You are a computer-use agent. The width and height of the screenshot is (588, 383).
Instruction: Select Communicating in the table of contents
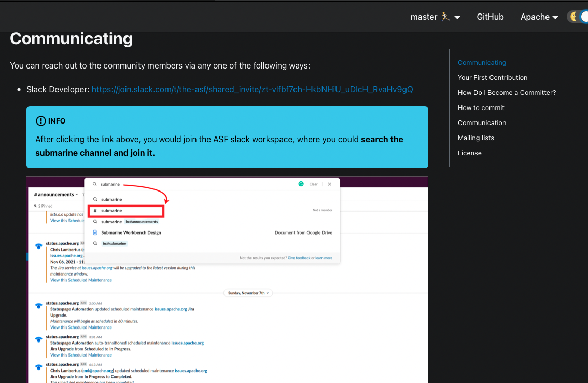point(482,63)
